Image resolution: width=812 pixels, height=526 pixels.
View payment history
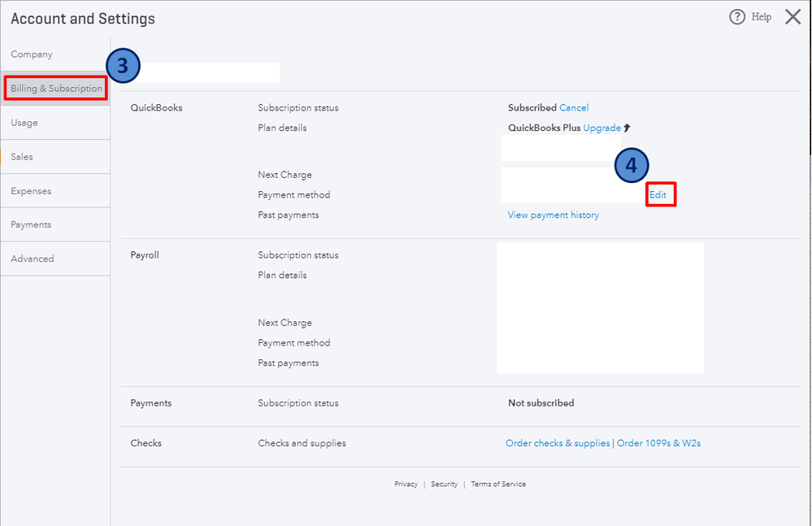coord(554,215)
